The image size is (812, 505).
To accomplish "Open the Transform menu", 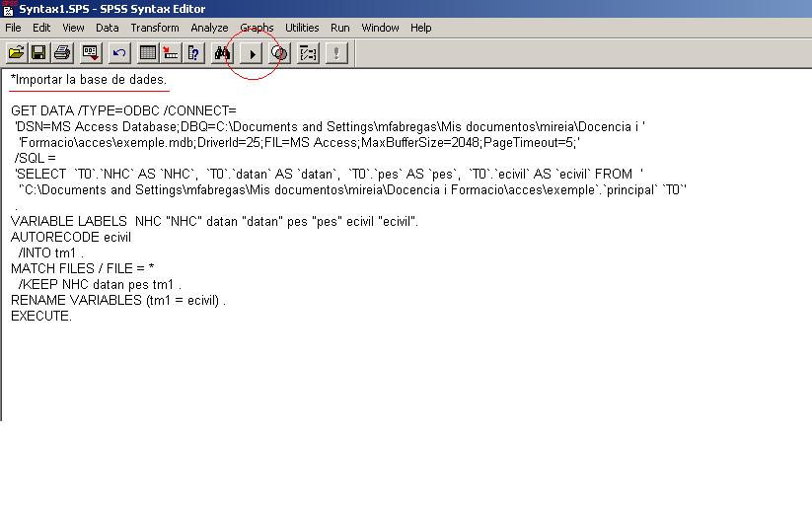I will 155,28.
